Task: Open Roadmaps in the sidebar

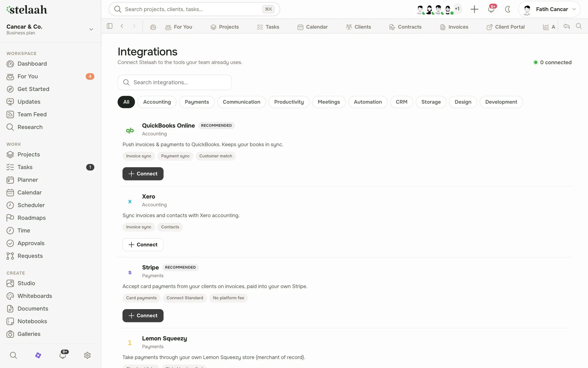Action: pyautogui.click(x=51, y=218)
